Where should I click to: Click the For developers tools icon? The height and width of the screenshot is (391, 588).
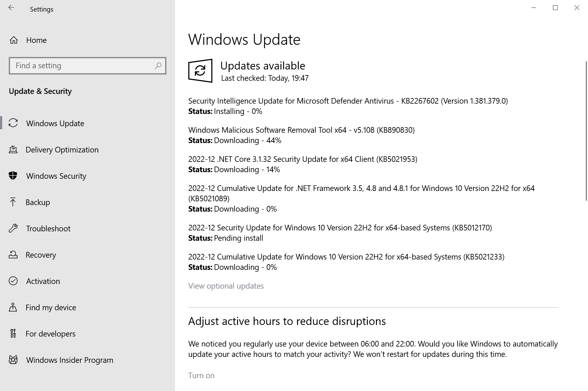13,333
